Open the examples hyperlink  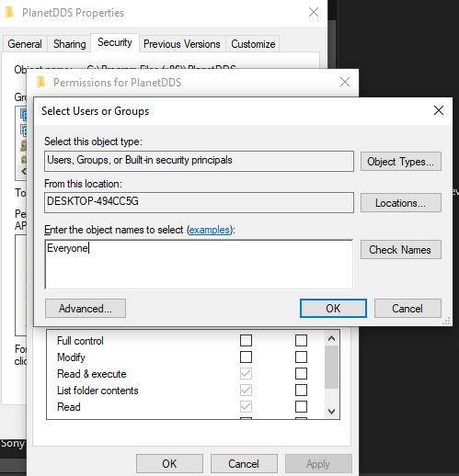(210, 230)
